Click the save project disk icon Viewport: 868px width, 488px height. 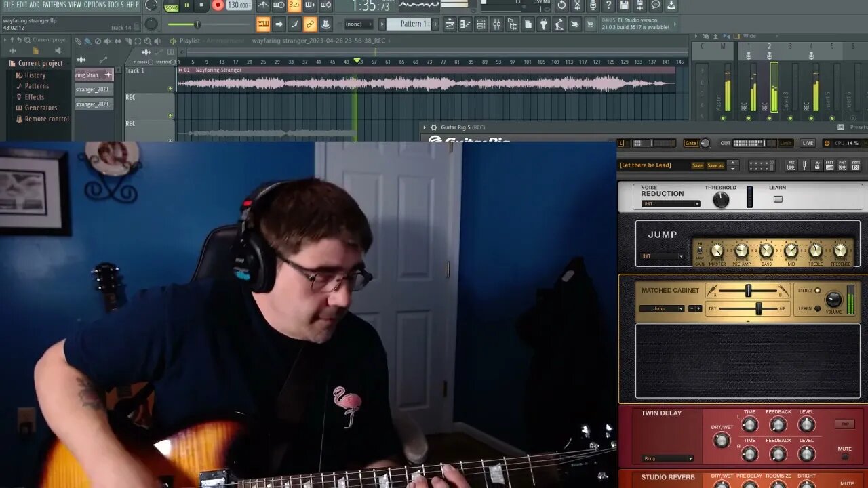click(625, 5)
